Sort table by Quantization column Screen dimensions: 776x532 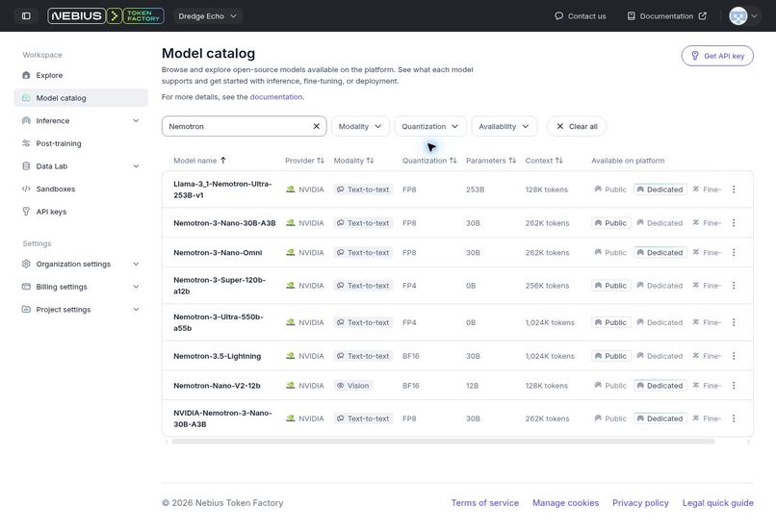click(x=429, y=161)
